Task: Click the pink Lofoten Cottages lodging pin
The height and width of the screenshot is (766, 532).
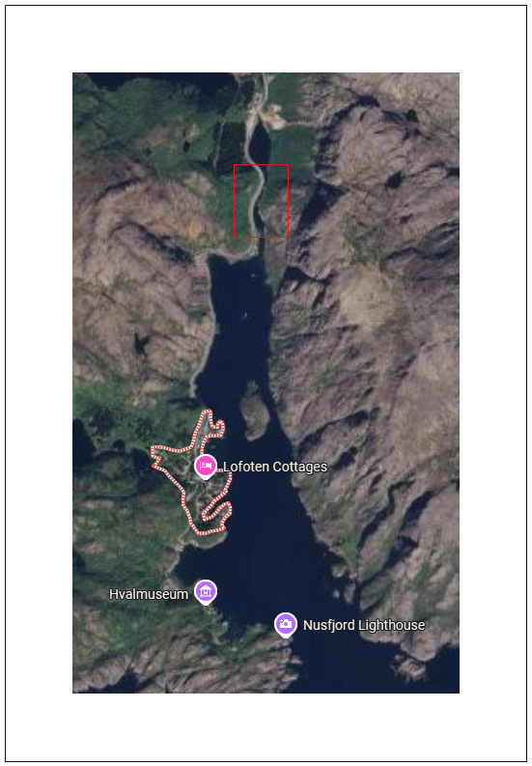Action: 206,467
